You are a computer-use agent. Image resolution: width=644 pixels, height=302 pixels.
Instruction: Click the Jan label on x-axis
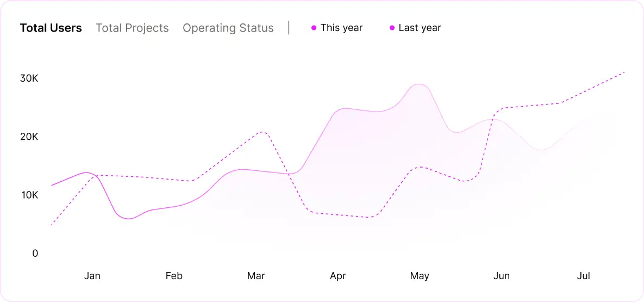pyautogui.click(x=92, y=276)
